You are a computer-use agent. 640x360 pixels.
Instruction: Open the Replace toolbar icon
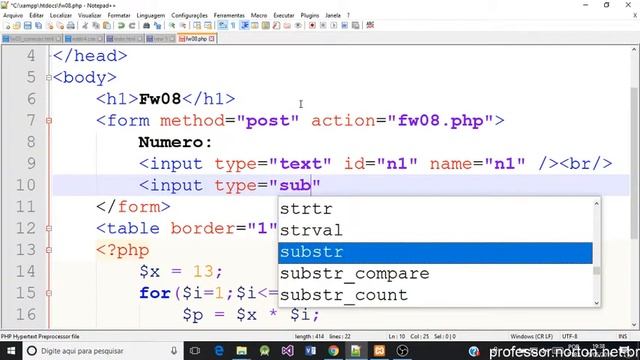(158, 25)
